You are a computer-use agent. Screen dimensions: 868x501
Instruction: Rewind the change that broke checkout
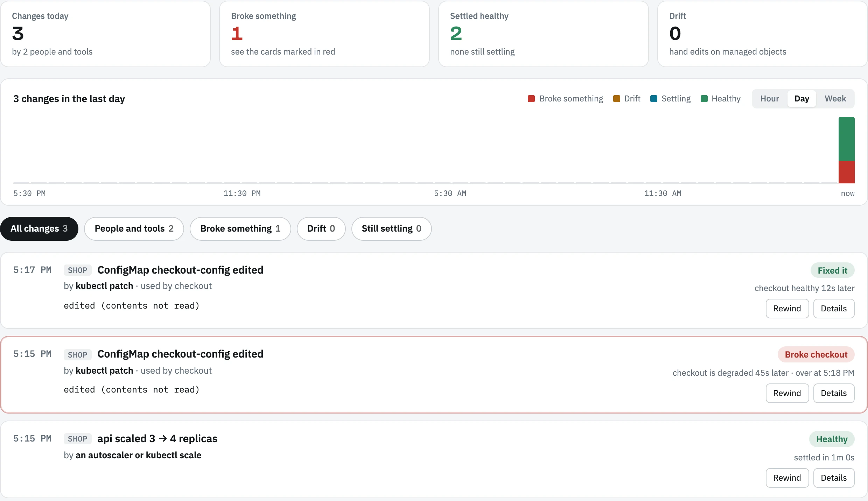[x=787, y=393]
